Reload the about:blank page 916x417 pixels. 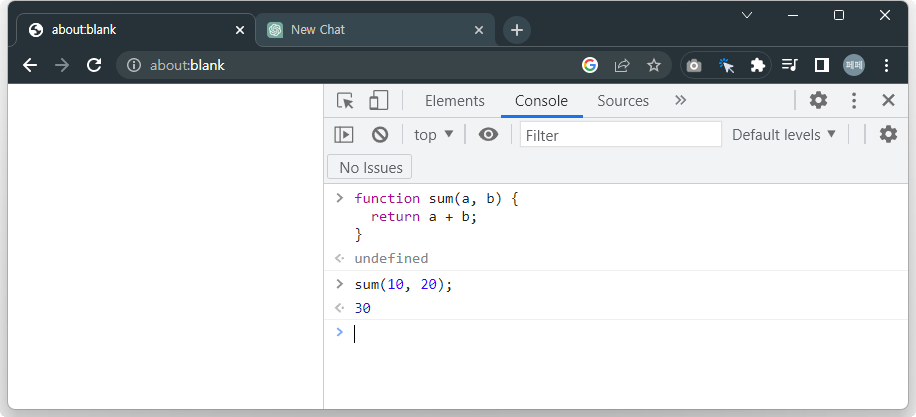94,65
